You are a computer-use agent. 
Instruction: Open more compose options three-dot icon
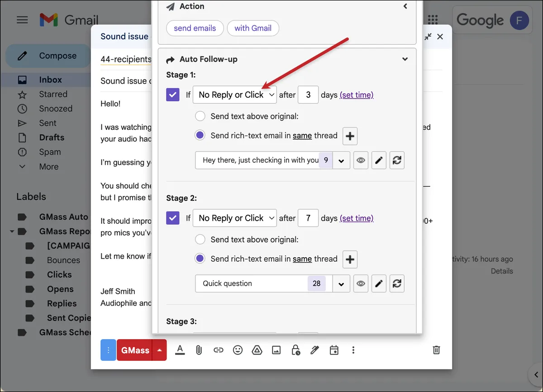click(353, 350)
